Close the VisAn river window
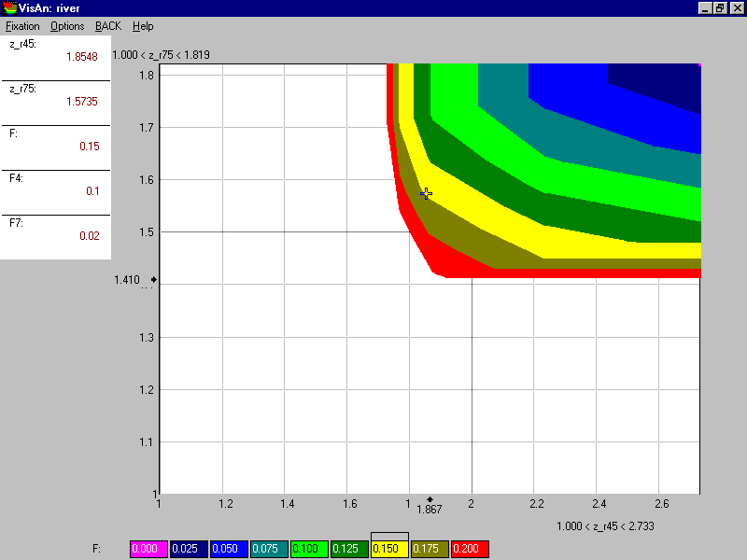Image resolution: width=747 pixels, height=560 pixels. tap(737, 8)
